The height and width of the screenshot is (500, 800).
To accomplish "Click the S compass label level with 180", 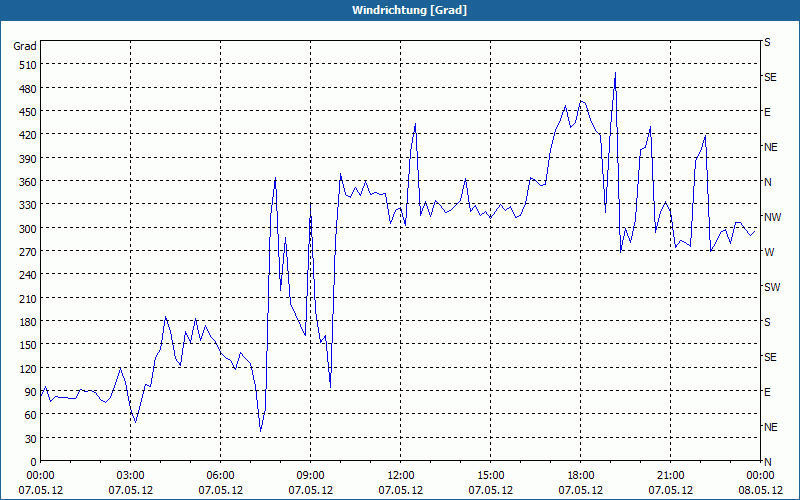I will (767, 322).
